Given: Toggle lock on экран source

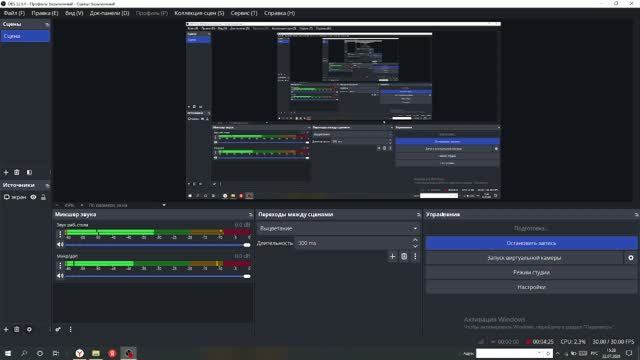Looking at the screenshot, I should (x=43, y=197).
